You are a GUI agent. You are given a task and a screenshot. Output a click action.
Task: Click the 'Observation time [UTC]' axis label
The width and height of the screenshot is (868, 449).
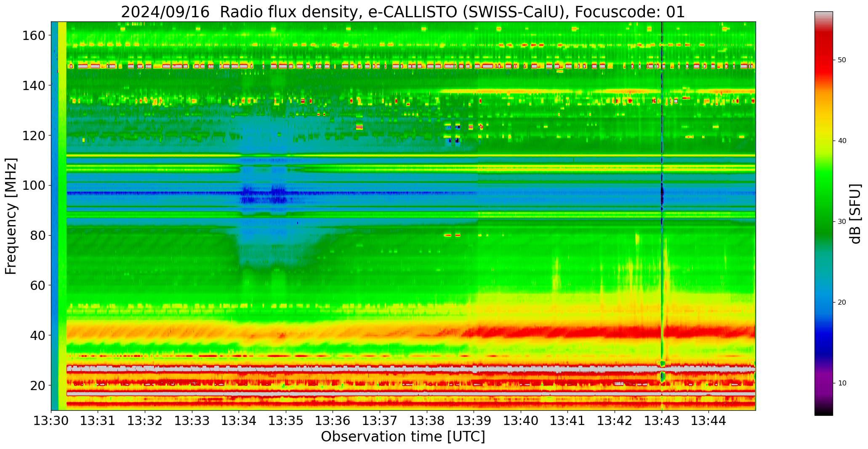[403, 437]
